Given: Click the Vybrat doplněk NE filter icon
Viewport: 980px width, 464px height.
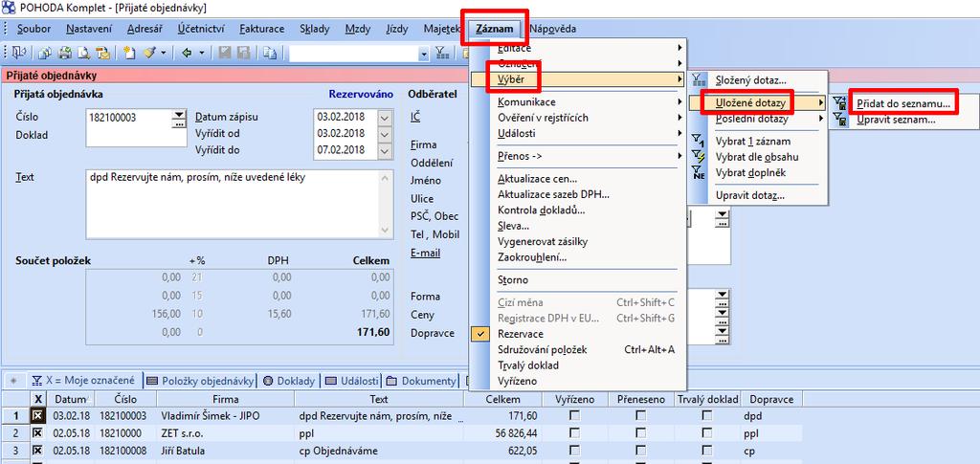Looking at the screenshot, I should [698, 172].
